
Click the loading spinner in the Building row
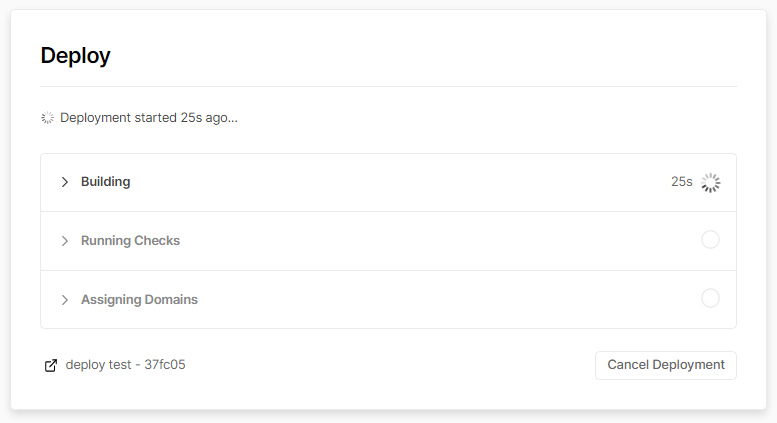(x=710, y=182)
